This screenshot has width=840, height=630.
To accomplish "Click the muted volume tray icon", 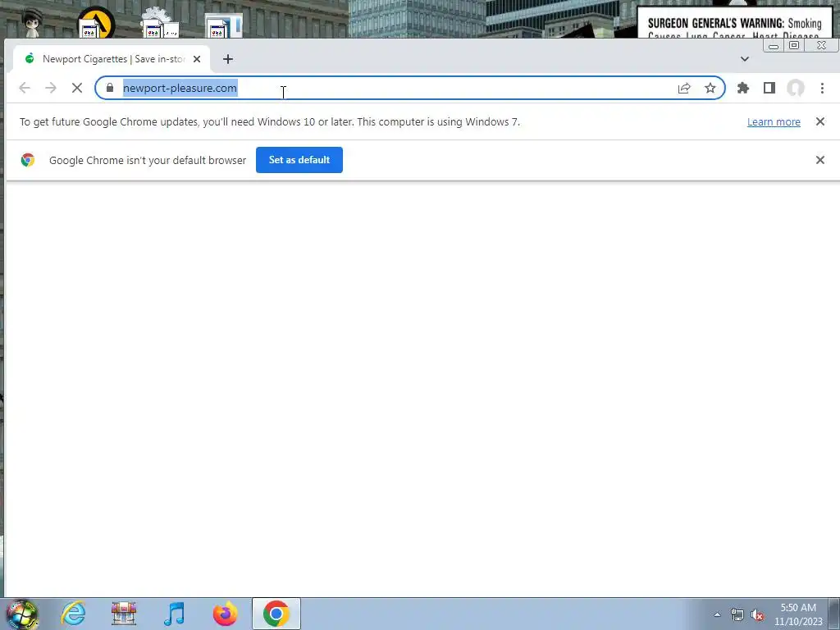I will pos(757,615).
